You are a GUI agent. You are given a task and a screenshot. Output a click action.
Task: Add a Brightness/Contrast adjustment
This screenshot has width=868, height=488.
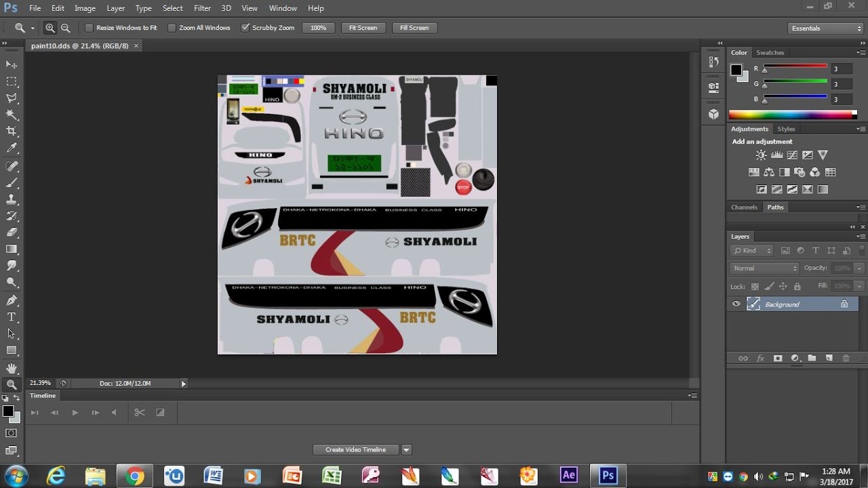coord(762,155)
